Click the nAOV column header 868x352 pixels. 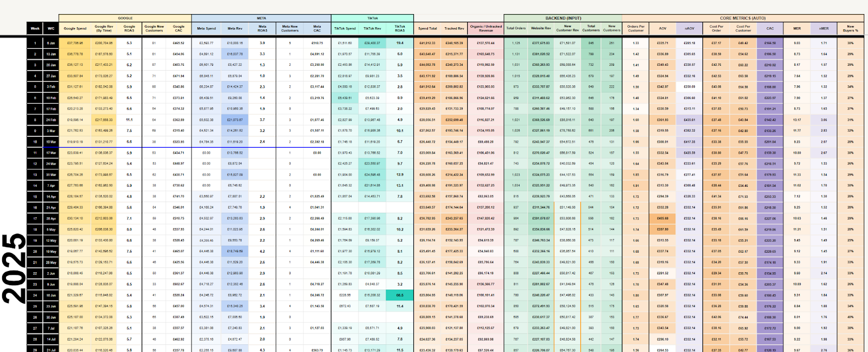tap(690, 28)
